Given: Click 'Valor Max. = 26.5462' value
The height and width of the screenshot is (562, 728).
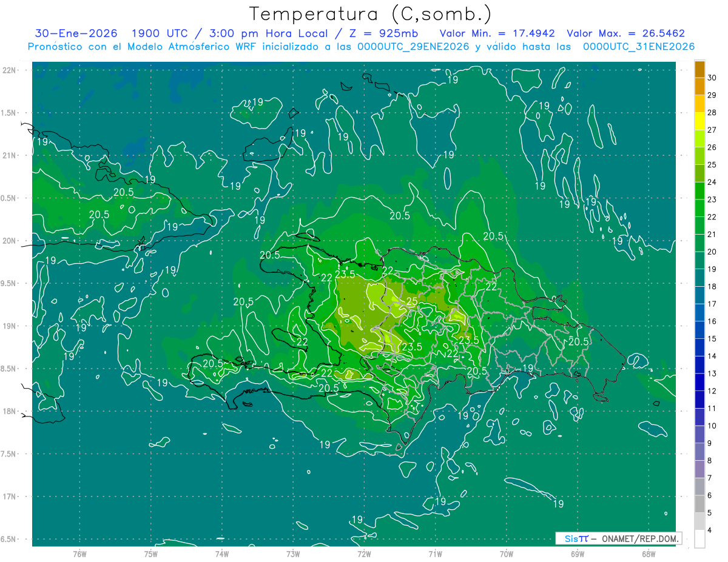Looking at the screenshot, I should (625, 33).
